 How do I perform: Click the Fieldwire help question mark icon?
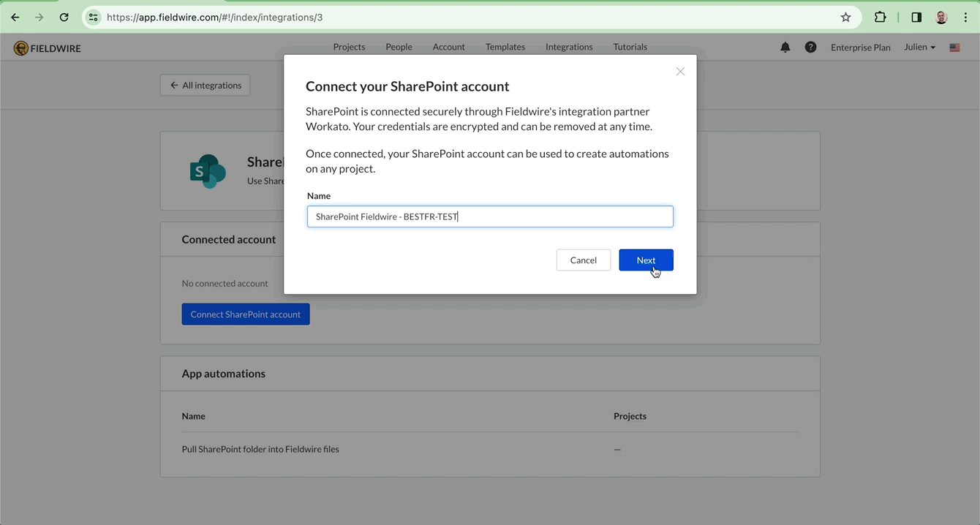point(810,47)
